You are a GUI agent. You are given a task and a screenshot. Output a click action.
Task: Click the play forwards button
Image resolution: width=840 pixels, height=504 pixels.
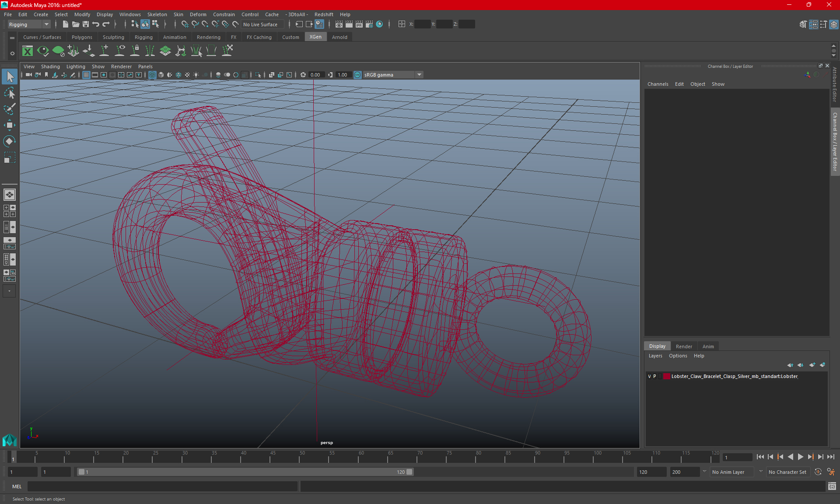pos(801,457)
